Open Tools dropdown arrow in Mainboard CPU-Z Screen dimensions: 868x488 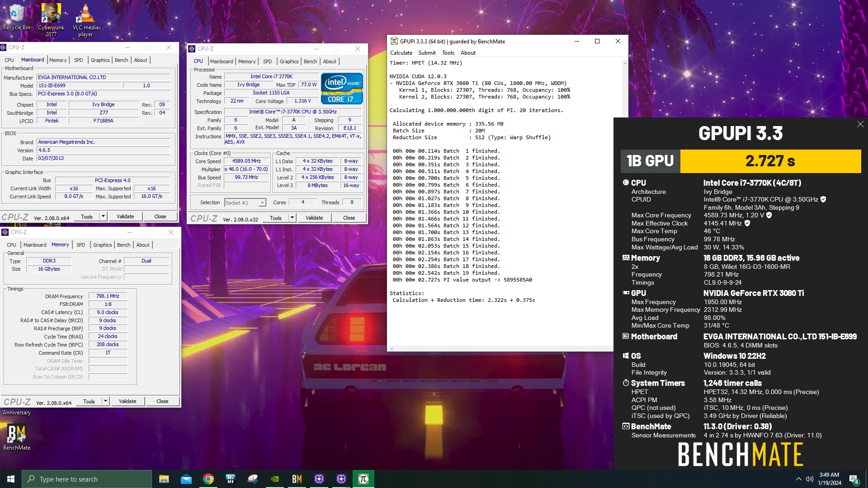tap(103, 216)
